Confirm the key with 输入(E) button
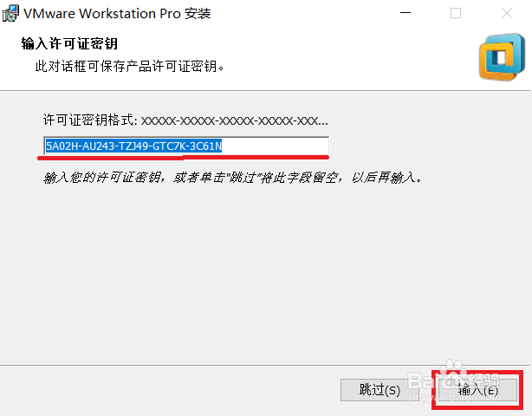 [477, 389]
